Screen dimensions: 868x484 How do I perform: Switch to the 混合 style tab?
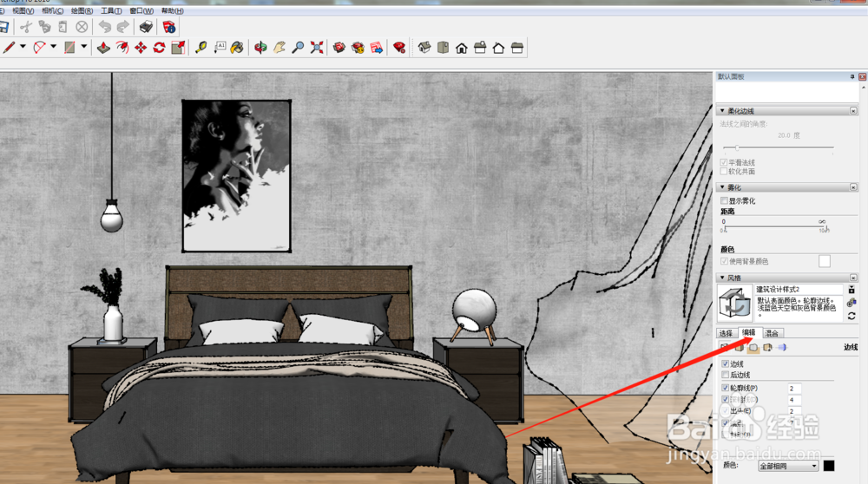[772, 333]
